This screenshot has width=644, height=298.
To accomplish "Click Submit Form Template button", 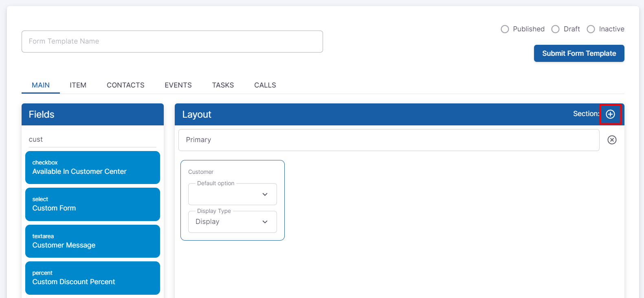I will point(579,53).
